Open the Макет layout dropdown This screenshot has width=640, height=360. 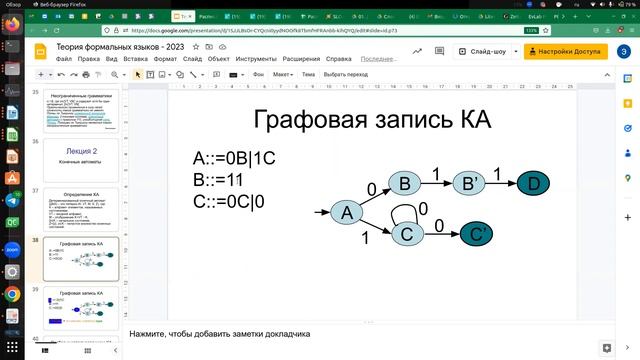pyautogui.click(x=283, y=75)
